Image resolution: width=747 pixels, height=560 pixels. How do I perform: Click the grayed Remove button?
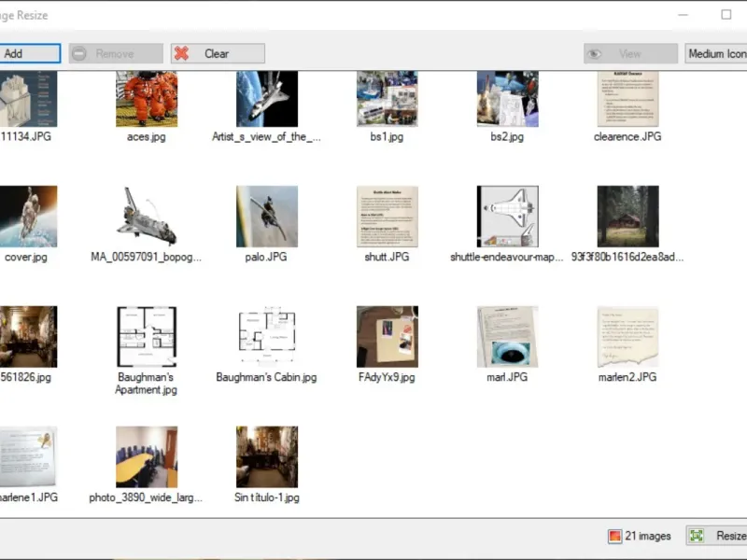(116, 53)
